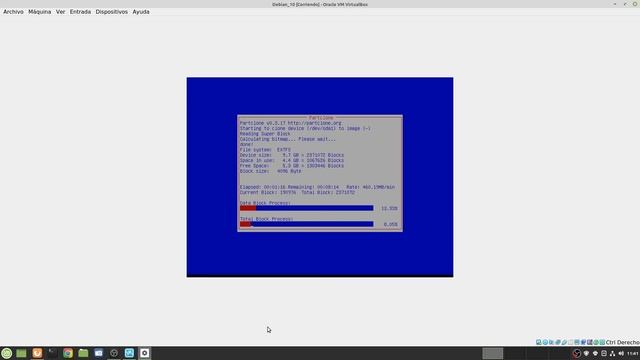Open the terminal from the taskbar

(52, 353)
